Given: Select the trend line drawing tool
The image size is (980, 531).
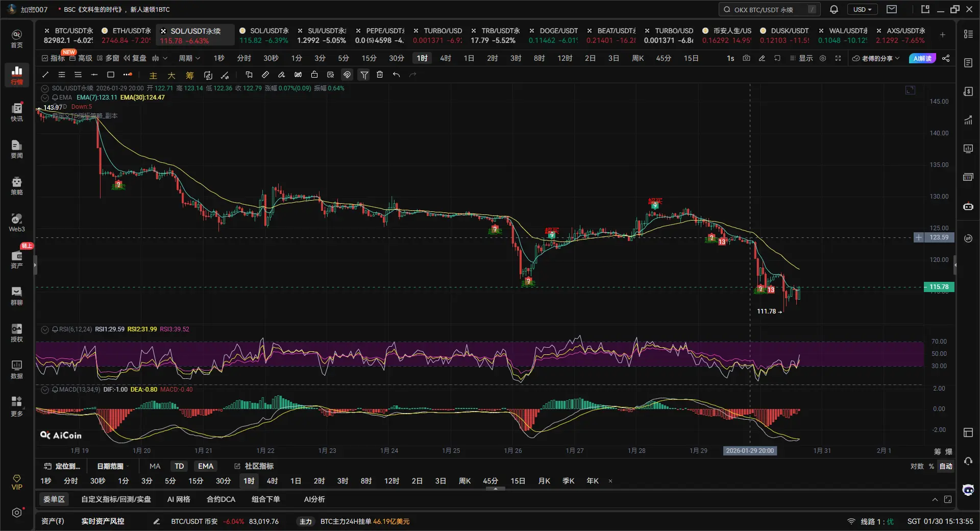Looking at the screenshot, I should (45, 75).
